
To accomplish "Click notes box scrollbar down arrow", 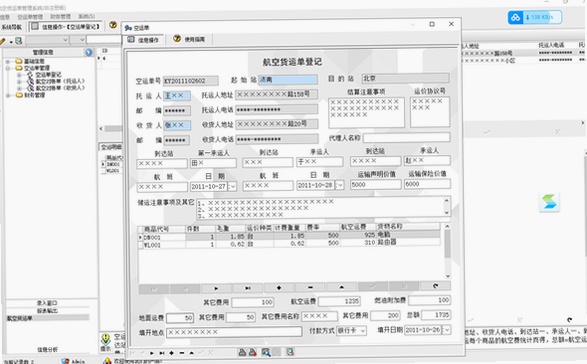I will click(447, 212).
